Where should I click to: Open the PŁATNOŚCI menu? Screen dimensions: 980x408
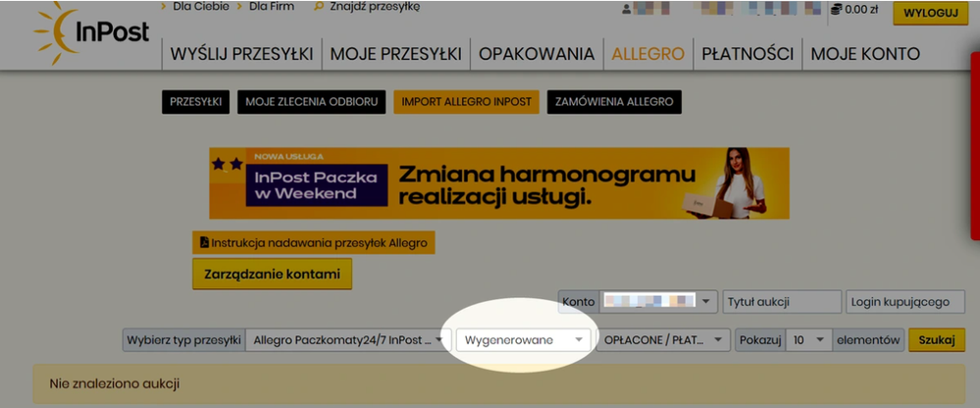coord(748,54)
